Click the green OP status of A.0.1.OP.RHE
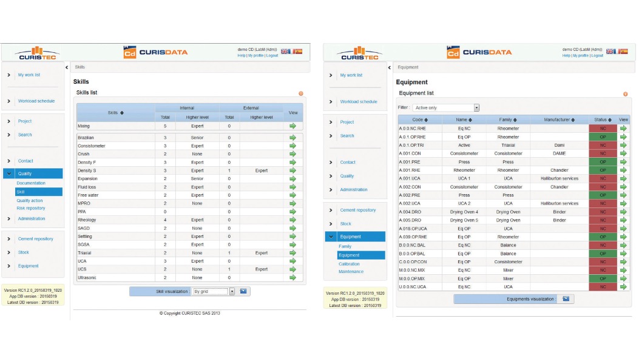This screenshot has width=639, height=364. (x=603, y=137)
